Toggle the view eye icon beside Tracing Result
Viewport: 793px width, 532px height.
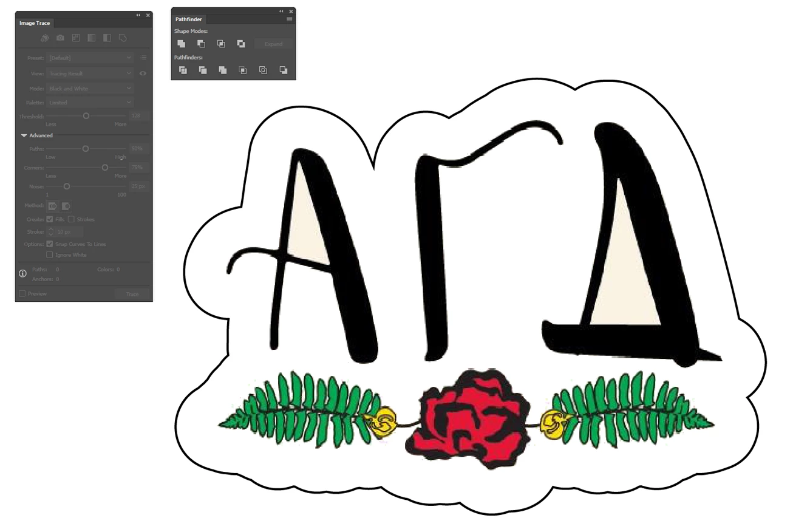pos(143,73)
